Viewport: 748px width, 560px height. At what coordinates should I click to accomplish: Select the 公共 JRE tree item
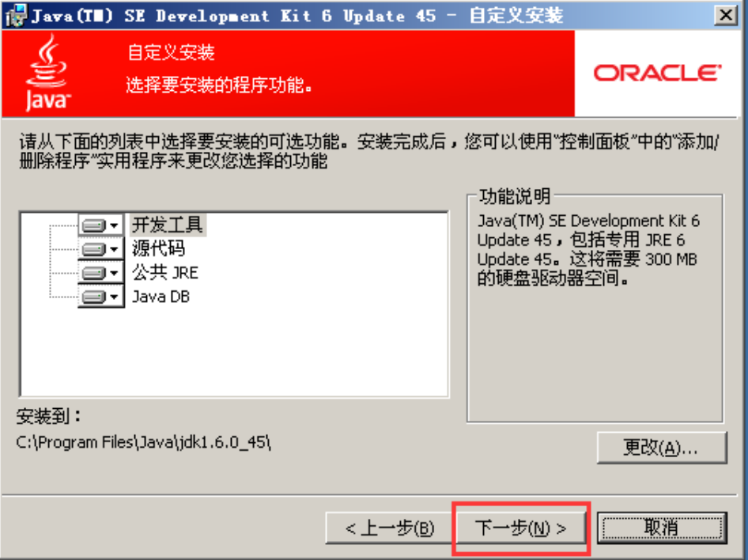[164, 272]
